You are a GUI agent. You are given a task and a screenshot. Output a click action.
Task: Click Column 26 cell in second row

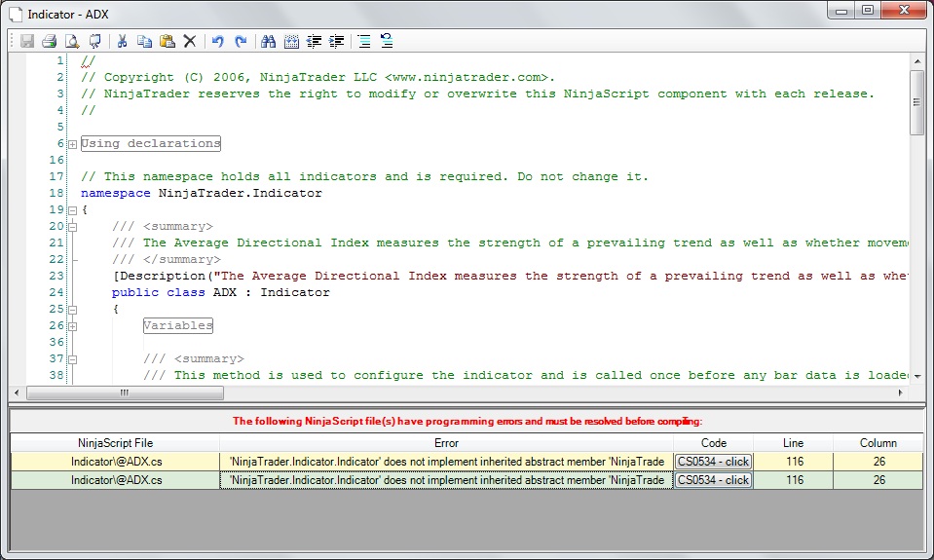click(878, 480)
